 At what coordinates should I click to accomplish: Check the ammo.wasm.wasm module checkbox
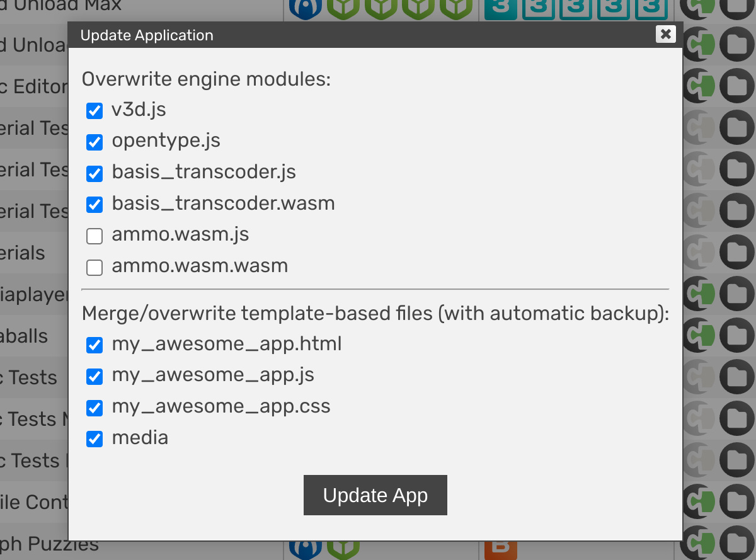click(94, 268)
